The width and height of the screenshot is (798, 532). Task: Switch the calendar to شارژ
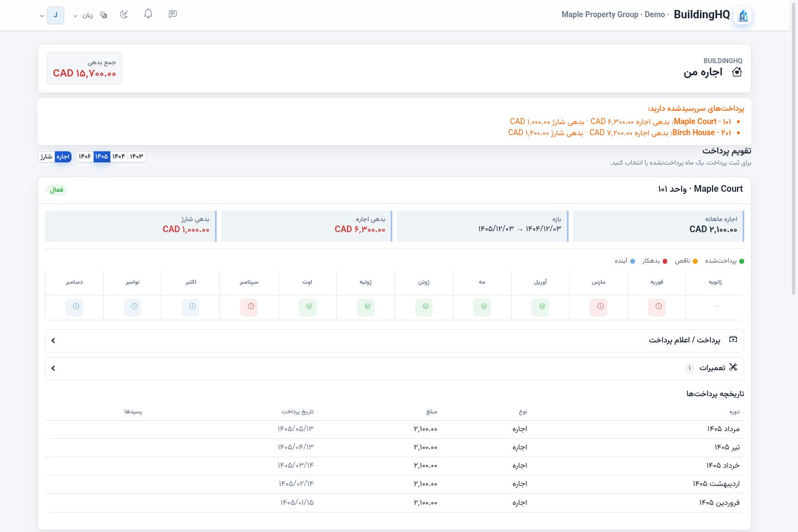pos(46,157)
